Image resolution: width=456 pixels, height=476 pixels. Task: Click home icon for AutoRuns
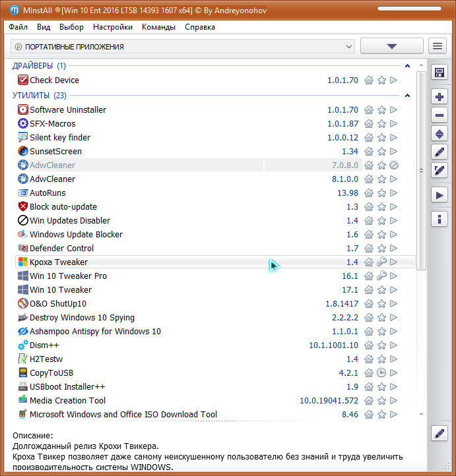tap(369, 193)
